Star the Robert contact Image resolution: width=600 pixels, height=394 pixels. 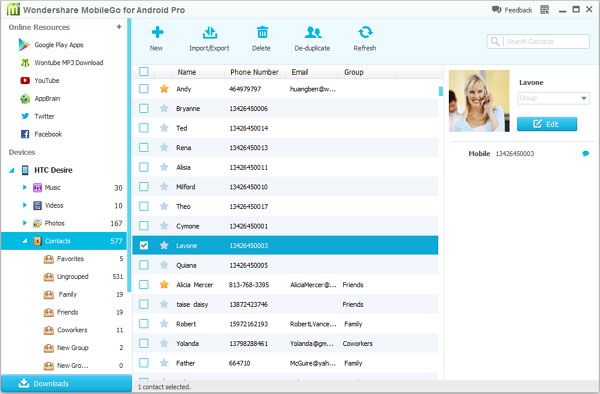(164, 324)
